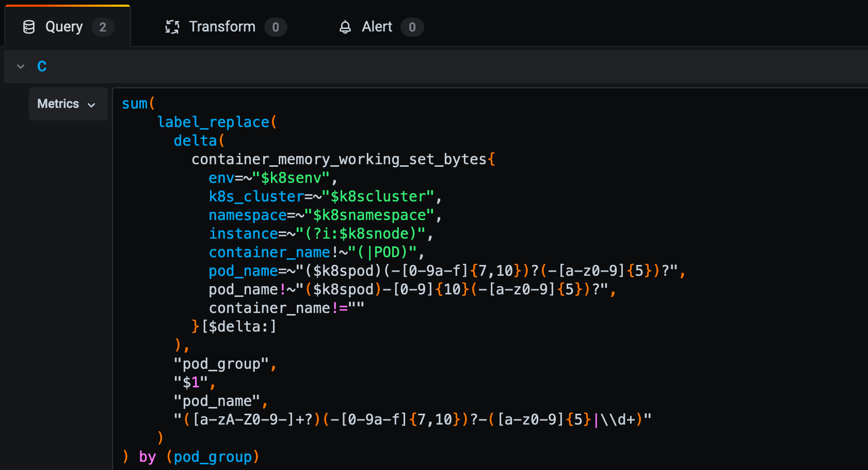Click the transform arrows icon
This screenshot has width=868, height=470.
172,26
